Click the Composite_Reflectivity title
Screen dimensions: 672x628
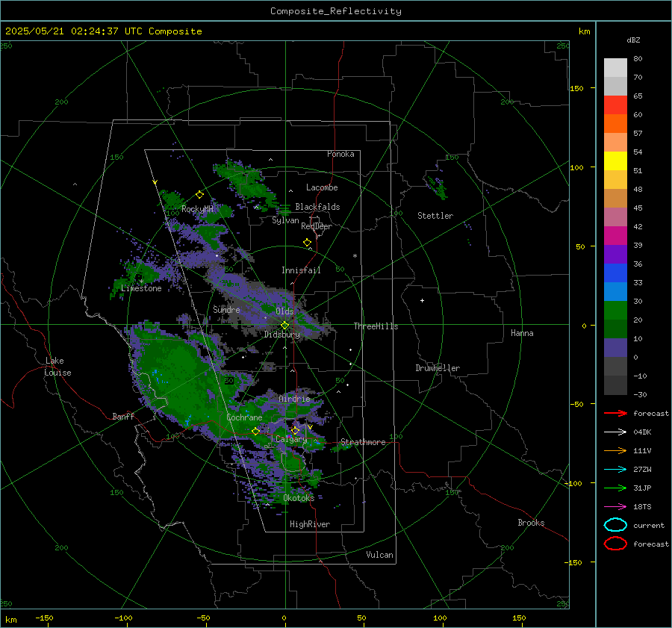click(x=336, y=11)
